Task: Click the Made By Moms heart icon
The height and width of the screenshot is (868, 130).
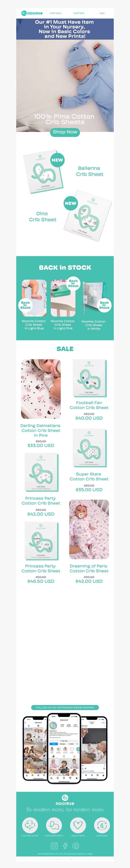Action: point(78,825)
